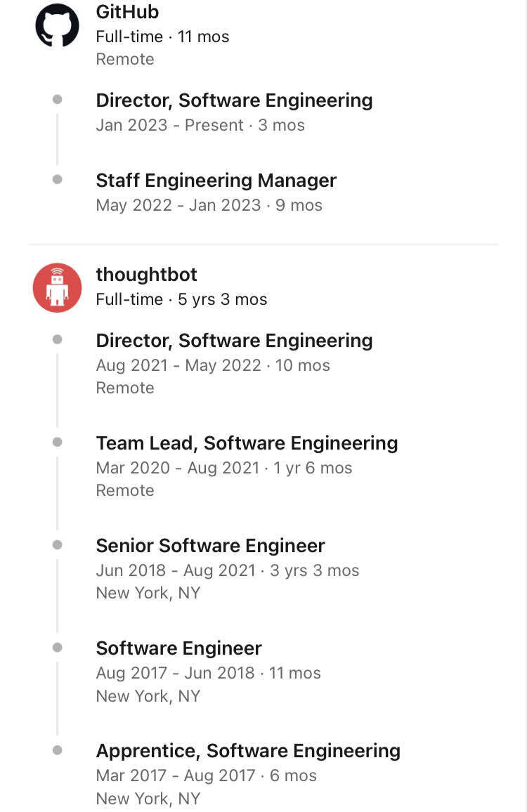Select GitHub Director, Software Engineering title
527x812 pixels.
click(x=234, y=100)
